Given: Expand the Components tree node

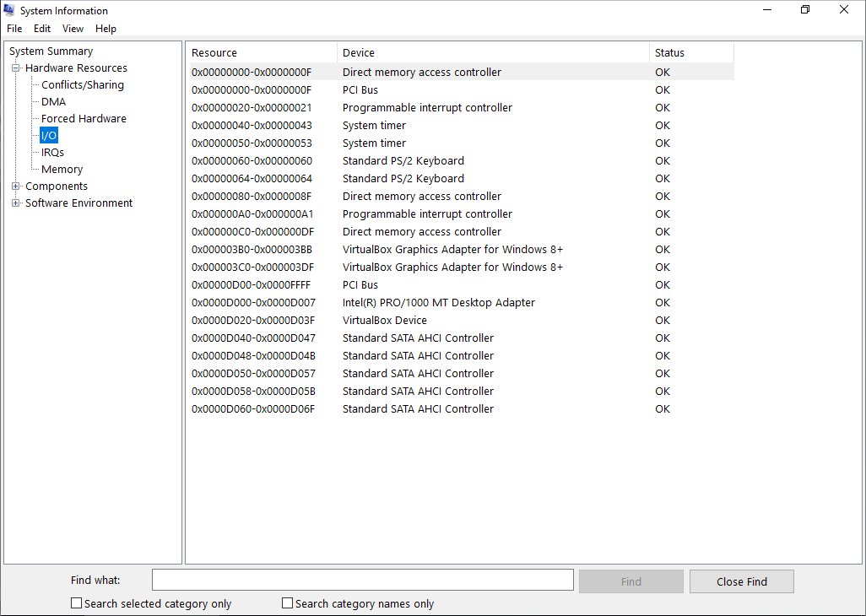Looking at the screenshot, I should point(16,186).
